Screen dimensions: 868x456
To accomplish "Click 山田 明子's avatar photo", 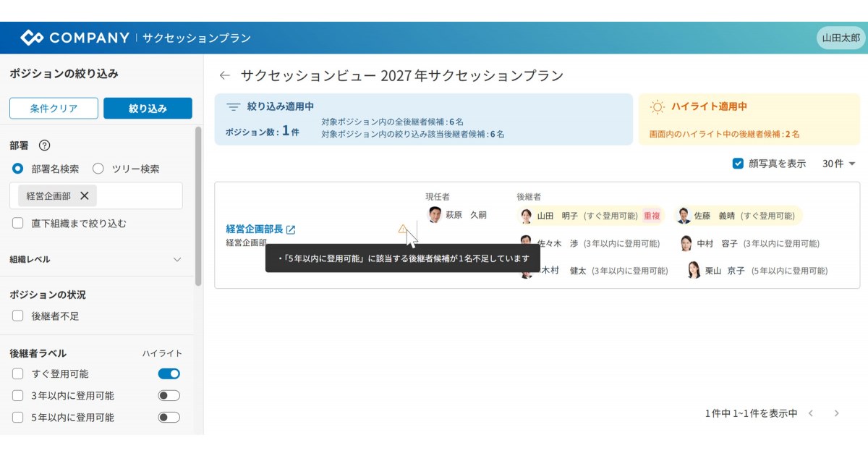I will coord(526,216).
